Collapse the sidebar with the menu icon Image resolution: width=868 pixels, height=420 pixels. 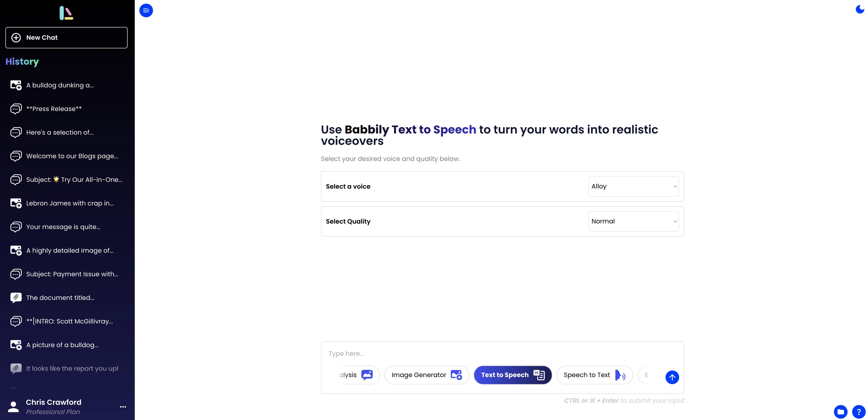pos(146,10)
